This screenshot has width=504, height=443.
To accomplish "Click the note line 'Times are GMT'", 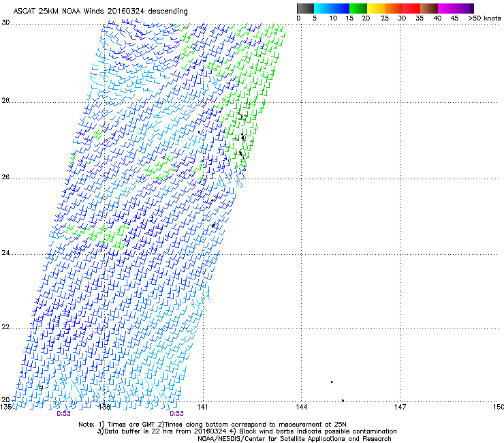I will [131, 425].
